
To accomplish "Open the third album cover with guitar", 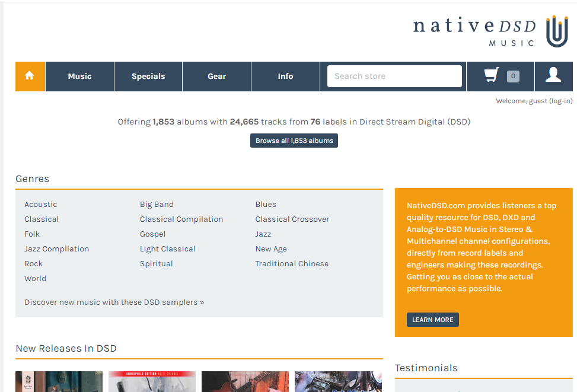I will (x=245, y=382).
